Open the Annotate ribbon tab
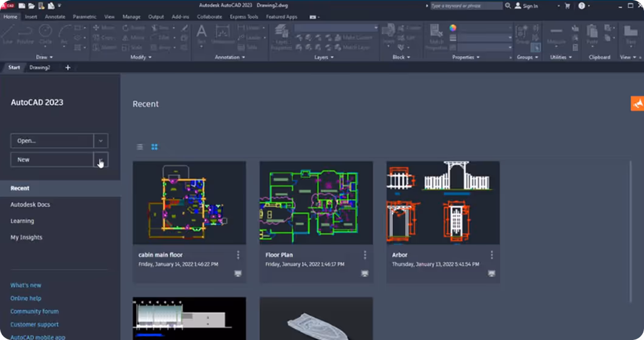This screenshot has height=340, width=644. pos(55,17)
